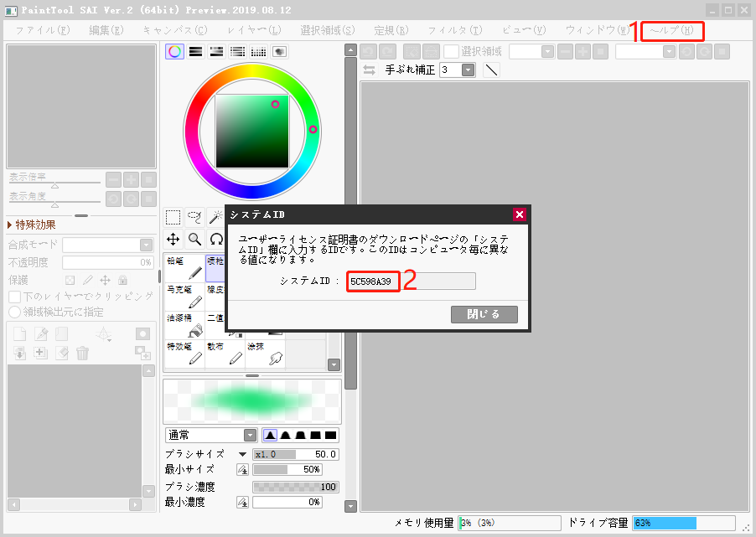Image resolution: width=756 pixels, height=537 pixels.
Task: Toggle the 最小濃度 pressure icon
Action: pos(242,503)
